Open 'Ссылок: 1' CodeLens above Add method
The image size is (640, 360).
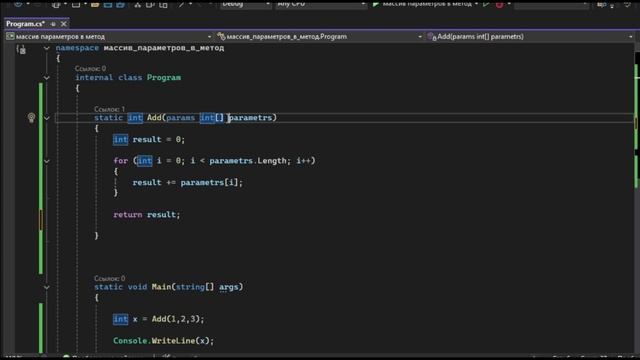(109, 109)
